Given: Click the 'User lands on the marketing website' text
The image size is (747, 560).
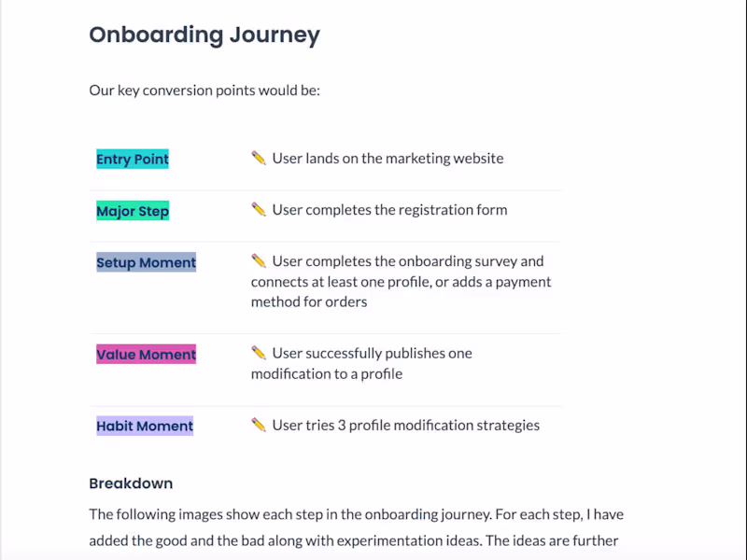Looking at the screenshot, I should [x=388, y=159].
